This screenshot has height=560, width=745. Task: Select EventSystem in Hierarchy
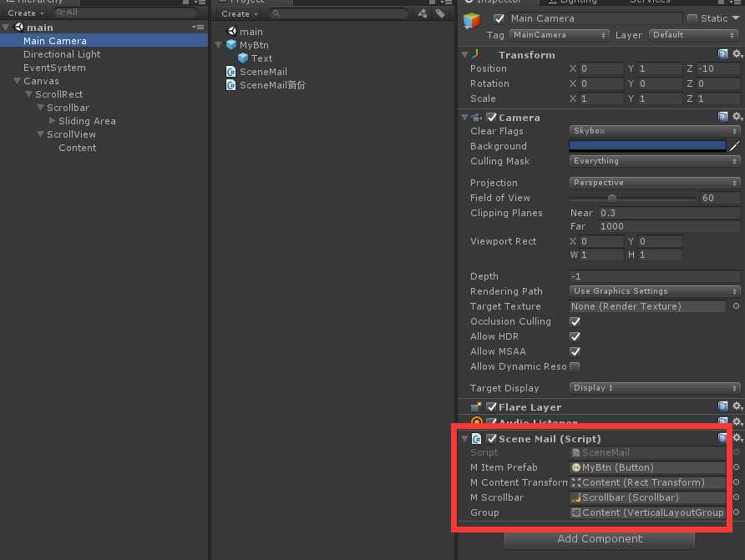coord(54,68)
